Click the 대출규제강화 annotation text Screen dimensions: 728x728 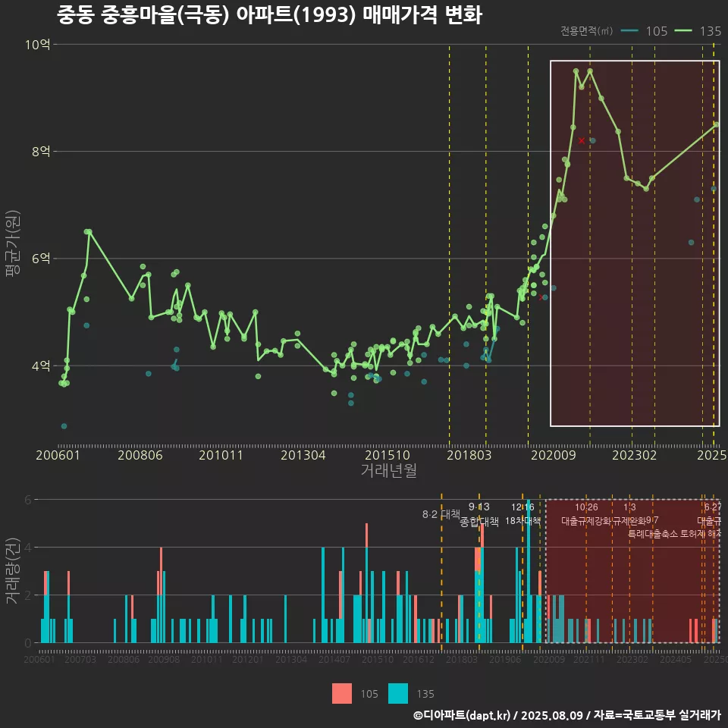pyautogui.click(x=586, y=521)
